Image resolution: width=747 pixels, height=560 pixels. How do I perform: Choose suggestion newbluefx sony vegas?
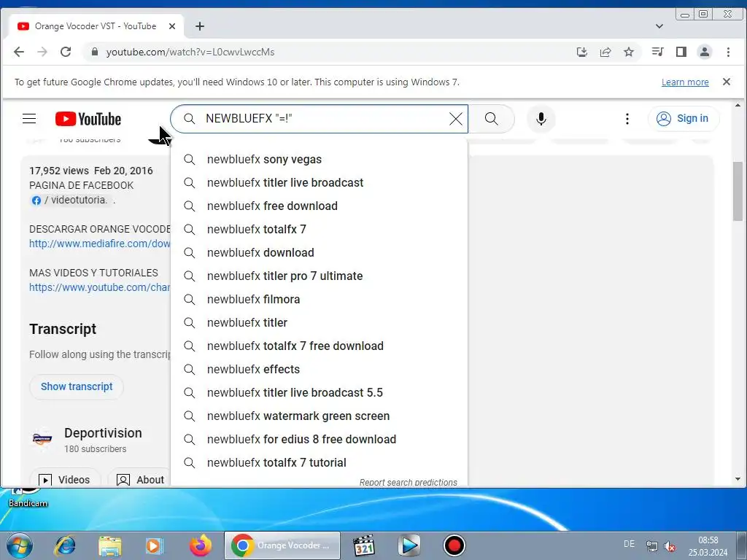click(x=320, y=160)
